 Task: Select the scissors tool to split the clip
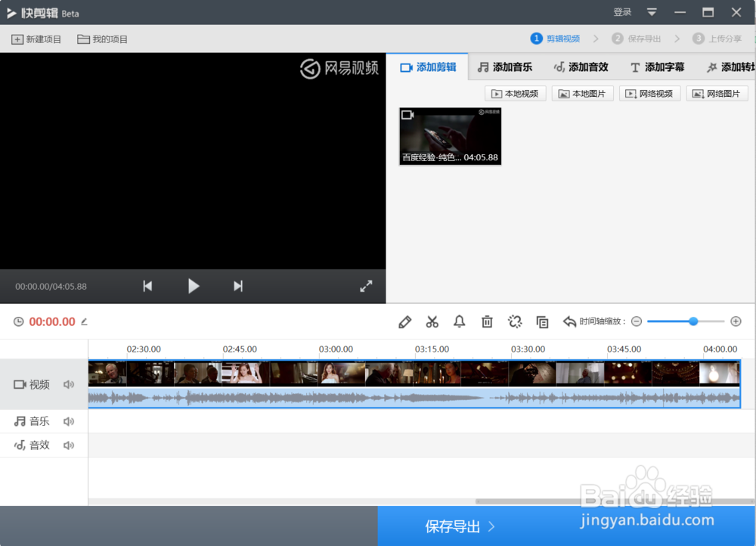click(x=432, y=321)
